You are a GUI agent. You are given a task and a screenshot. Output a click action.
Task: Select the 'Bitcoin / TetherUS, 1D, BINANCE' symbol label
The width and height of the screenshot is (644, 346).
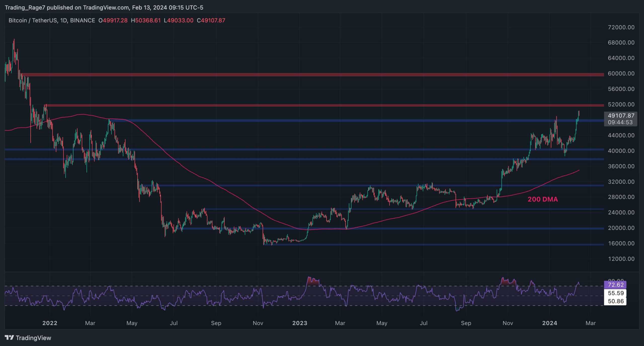click(x=52, y=20)
